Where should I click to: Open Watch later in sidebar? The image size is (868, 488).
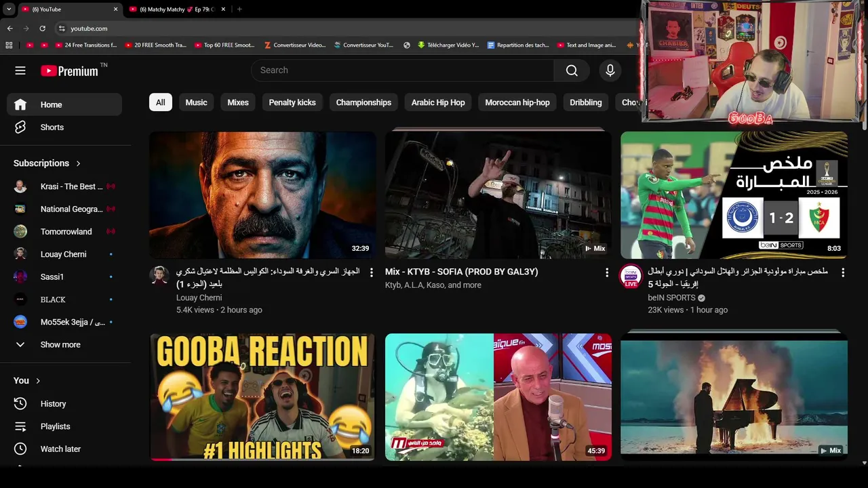click(x=64, y=449)
